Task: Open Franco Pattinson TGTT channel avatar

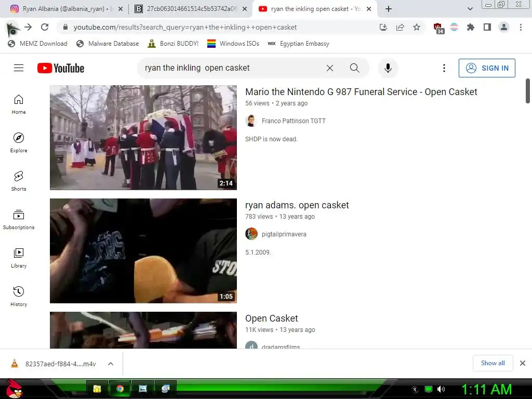Action: pos(251,121)
